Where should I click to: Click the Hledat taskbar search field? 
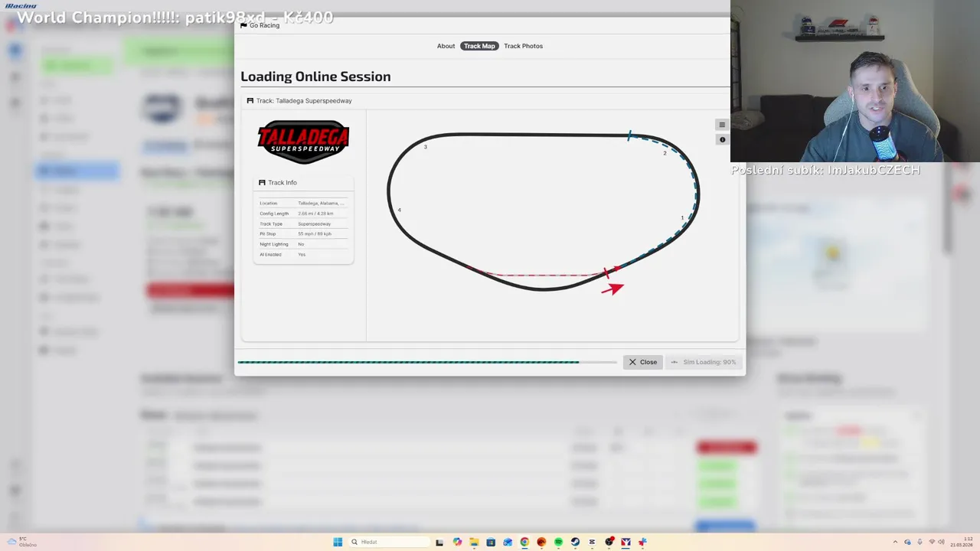pos(390,542)
